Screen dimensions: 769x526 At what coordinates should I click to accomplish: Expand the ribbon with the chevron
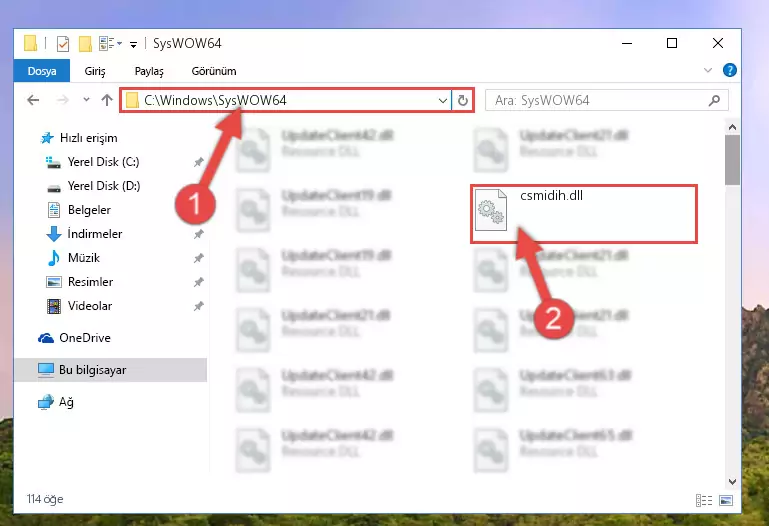tap(708, 70)
